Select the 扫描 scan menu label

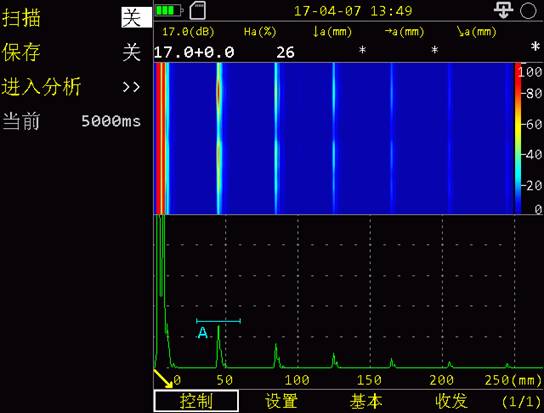pos(21,18)
